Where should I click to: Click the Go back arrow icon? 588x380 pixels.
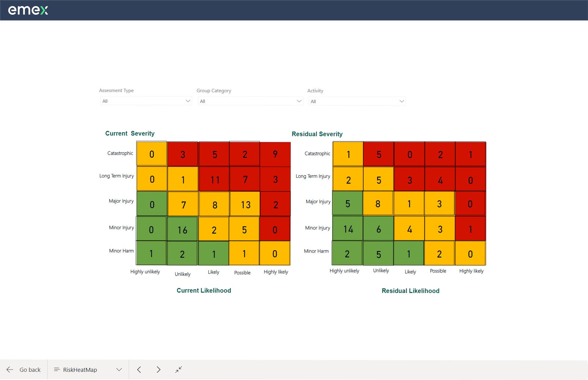point(10,370)
